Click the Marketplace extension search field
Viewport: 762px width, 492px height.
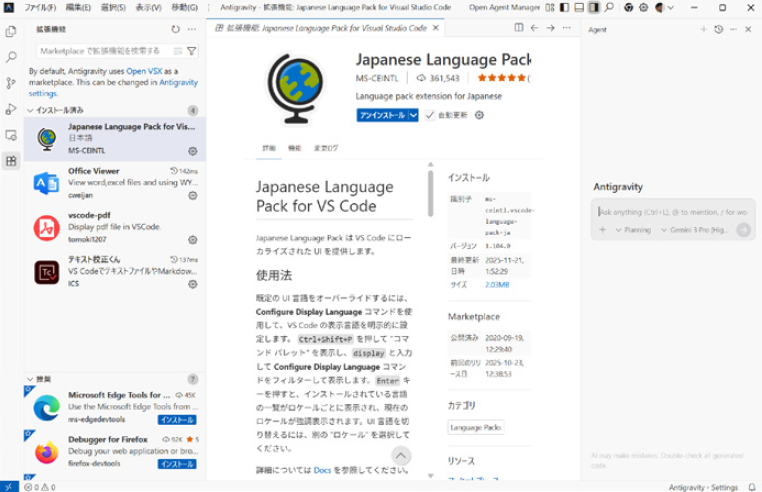tap(100, 50)
